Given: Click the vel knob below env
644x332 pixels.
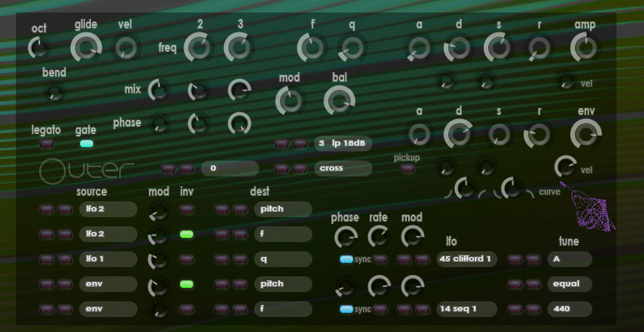Looking at the screenshot, I should click(565, 166).
